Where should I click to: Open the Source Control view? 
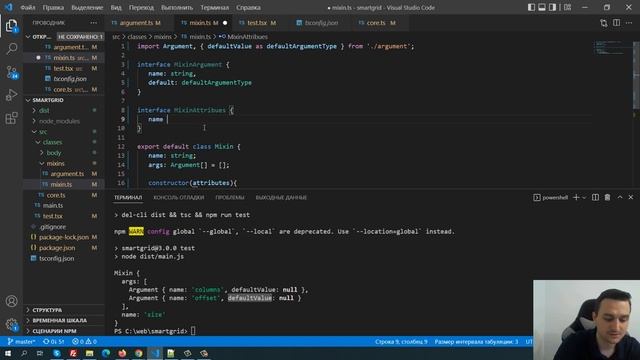coord(11,72)
